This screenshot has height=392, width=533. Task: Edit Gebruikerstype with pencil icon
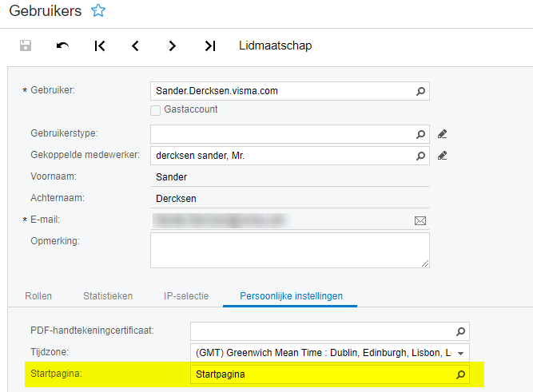442,134
